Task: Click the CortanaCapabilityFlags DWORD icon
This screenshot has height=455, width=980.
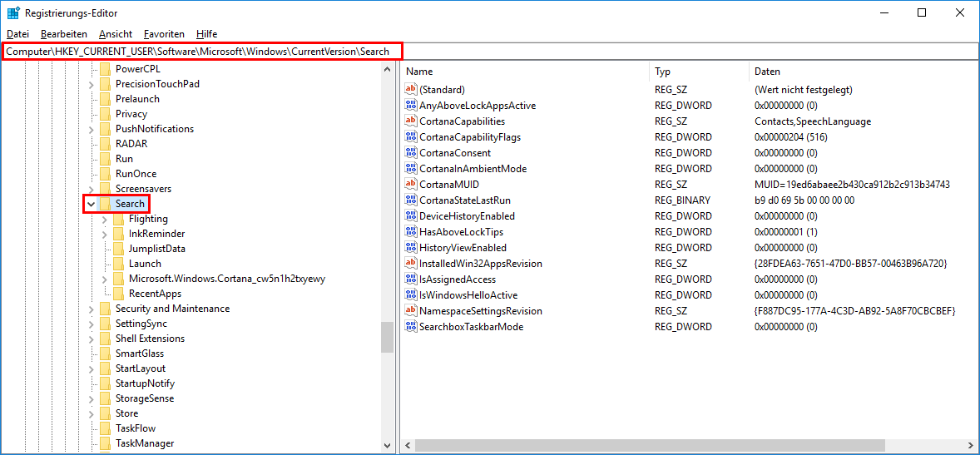Action: click(411, 137)
